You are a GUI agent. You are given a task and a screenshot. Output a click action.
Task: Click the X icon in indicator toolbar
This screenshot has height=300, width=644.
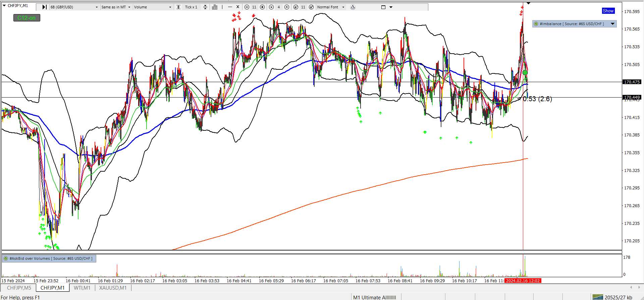coord(238,7)
